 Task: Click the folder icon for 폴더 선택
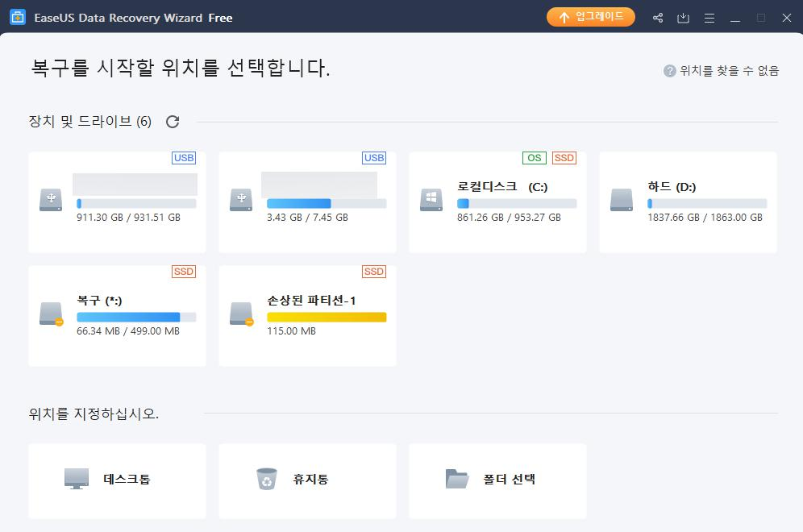[457, 479]
